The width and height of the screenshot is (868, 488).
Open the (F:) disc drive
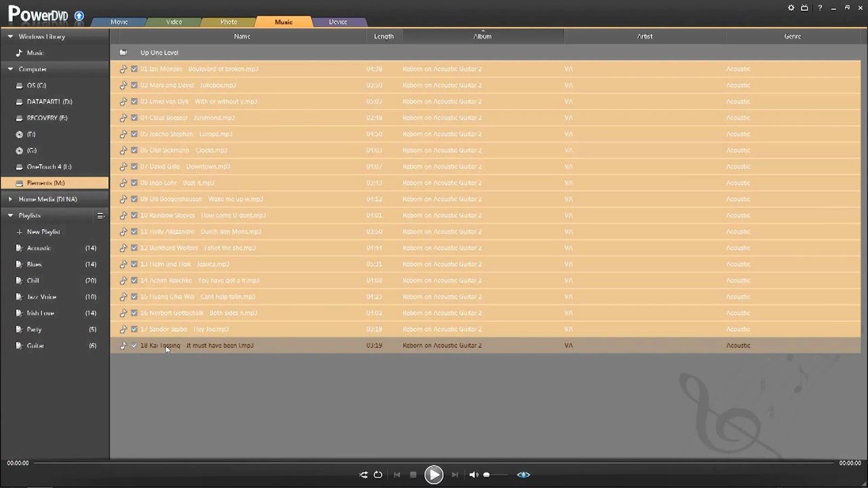click(x=31, y=134)
